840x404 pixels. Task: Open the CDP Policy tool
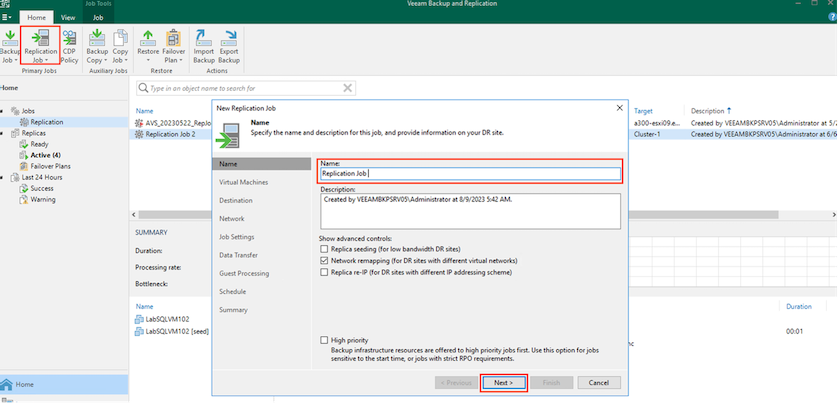[70, 44]
